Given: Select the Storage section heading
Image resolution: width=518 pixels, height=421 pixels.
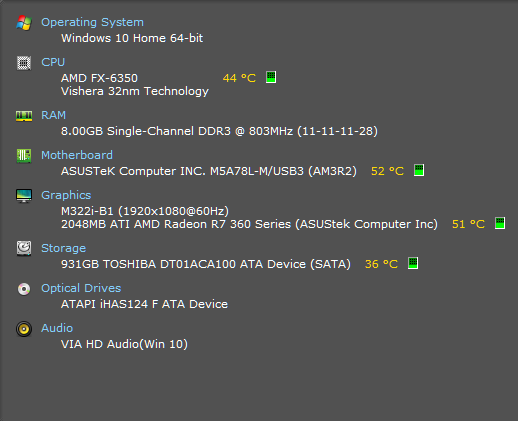Looking at the screenshot, I should [63, 248].
